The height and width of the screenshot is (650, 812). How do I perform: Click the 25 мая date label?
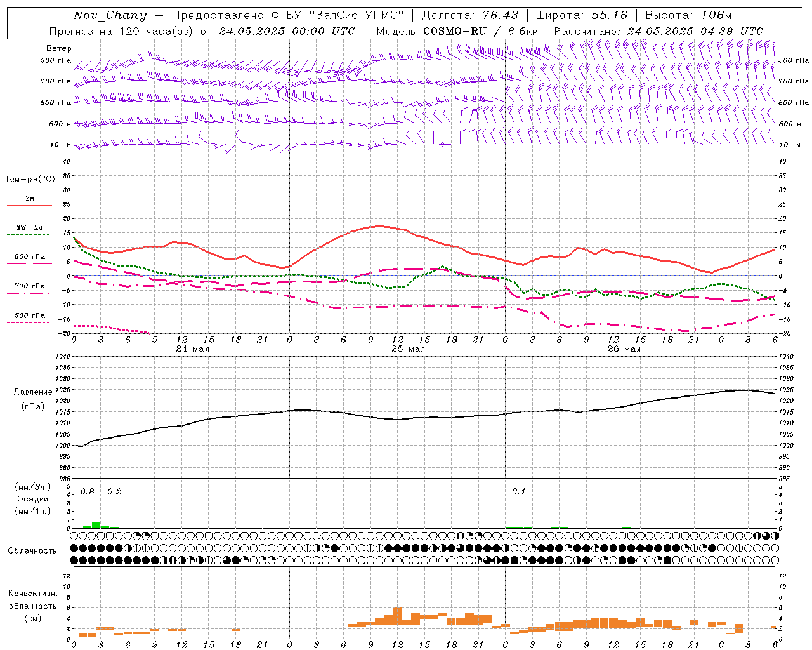[408, 349]
